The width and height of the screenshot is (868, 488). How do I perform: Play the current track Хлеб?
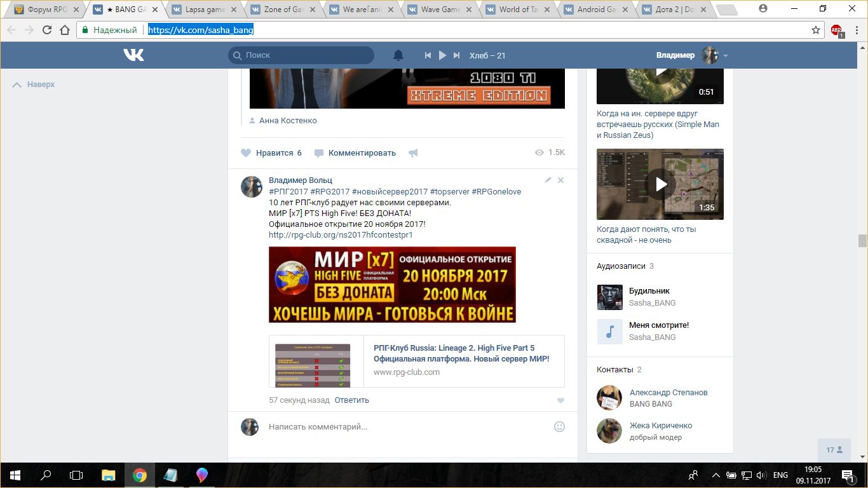point(442,55)
